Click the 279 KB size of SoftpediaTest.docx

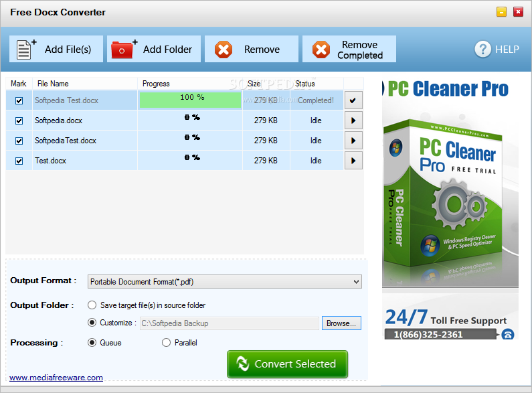pos(266,141)
